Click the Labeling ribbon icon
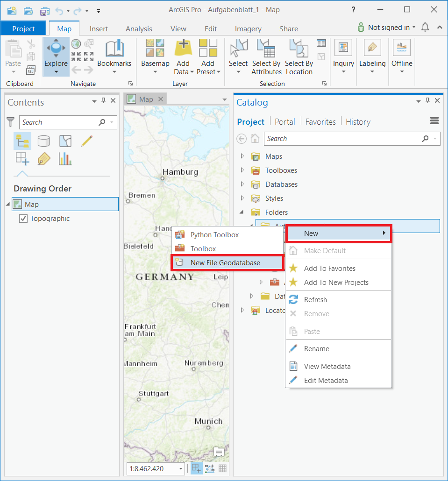The width and height of the screenshot is (448, 481). [x=372, y=49]
